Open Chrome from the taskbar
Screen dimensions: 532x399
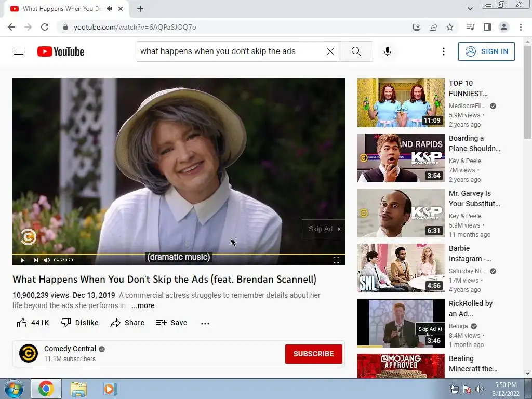[46, 389]
